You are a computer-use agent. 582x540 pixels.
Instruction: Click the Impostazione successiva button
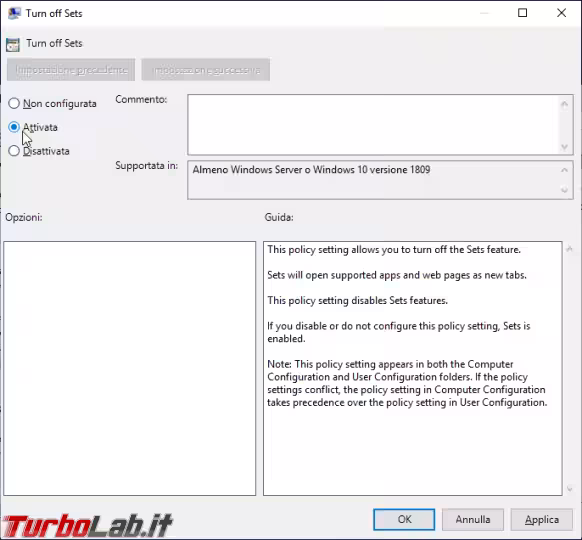(206, 69)
